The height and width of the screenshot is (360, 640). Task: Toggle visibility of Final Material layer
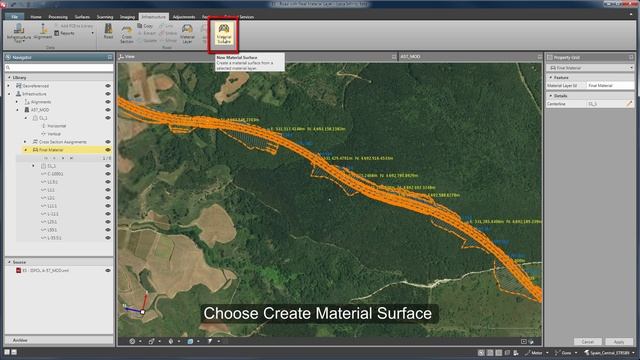click(x=108, y=150)
